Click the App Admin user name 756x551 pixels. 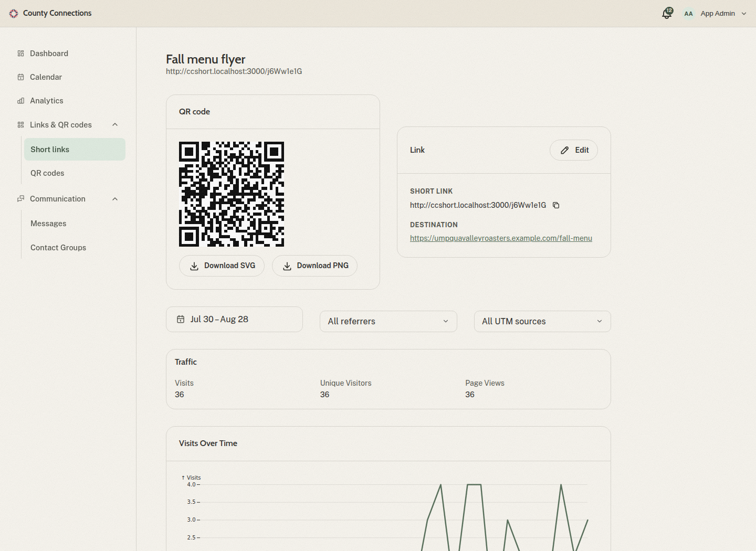[x=718, y=14]
